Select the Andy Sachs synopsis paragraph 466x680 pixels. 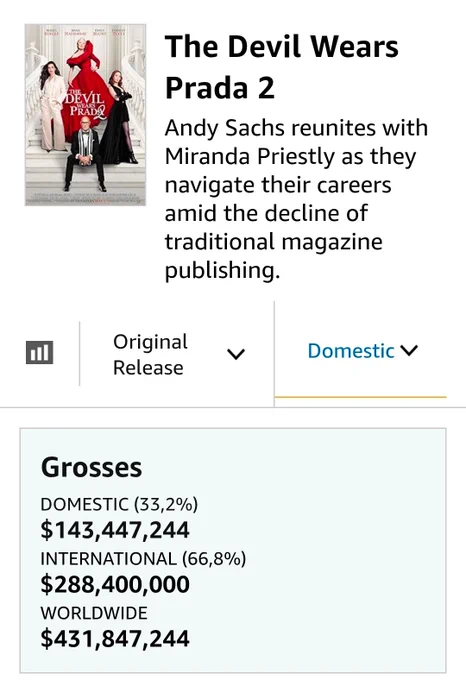(x=296, y=199)
